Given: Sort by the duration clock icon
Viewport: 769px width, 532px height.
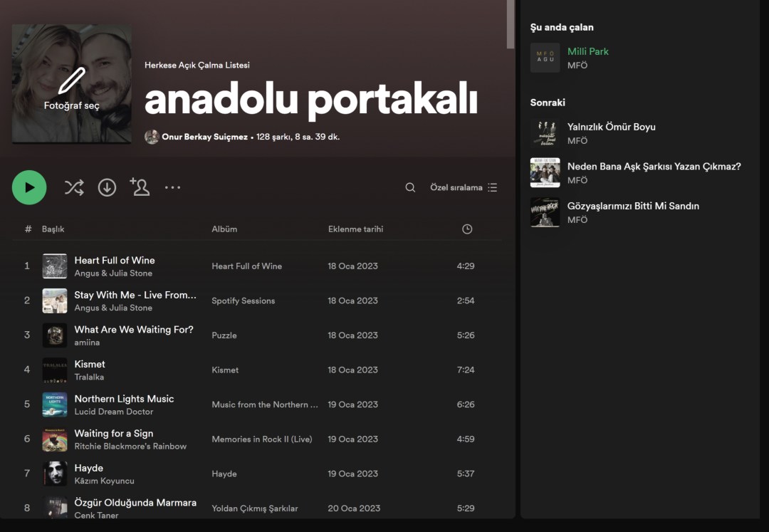Looking at the screenshot, I should click(x=467, y=229).
